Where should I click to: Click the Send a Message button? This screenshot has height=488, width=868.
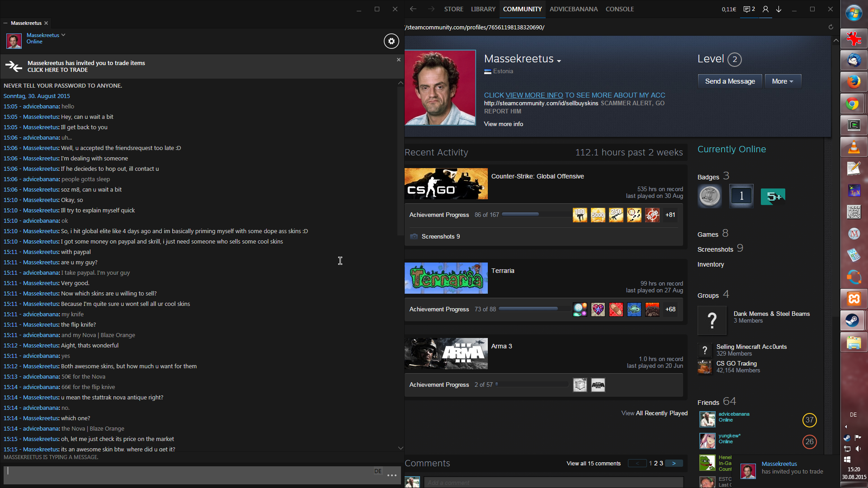coord(730,81)
